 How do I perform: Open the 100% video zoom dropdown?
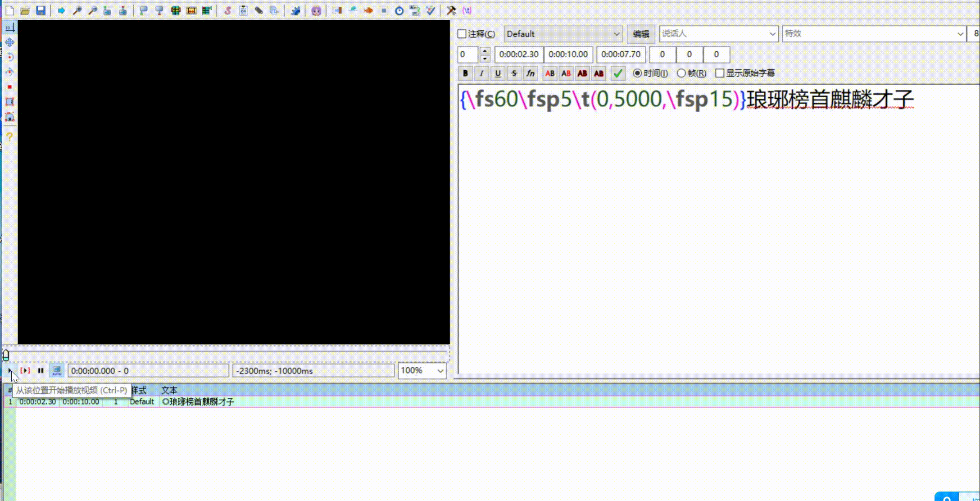coord(440,371)
